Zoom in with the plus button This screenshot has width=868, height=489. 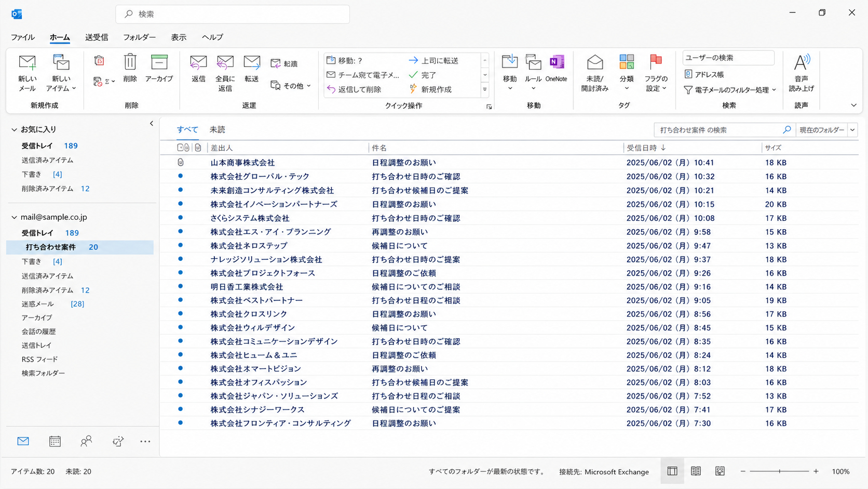click(x=816, y=471)
